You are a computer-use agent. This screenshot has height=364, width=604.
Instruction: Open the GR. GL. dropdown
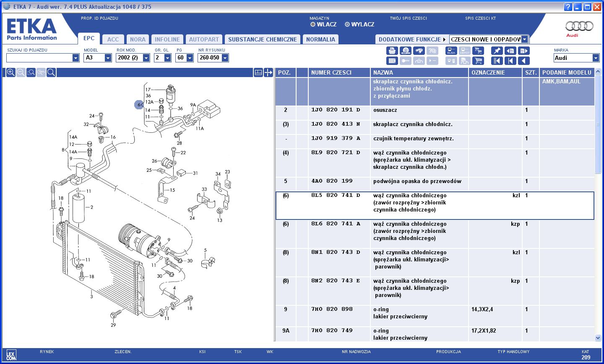click(x=167, y=58)
